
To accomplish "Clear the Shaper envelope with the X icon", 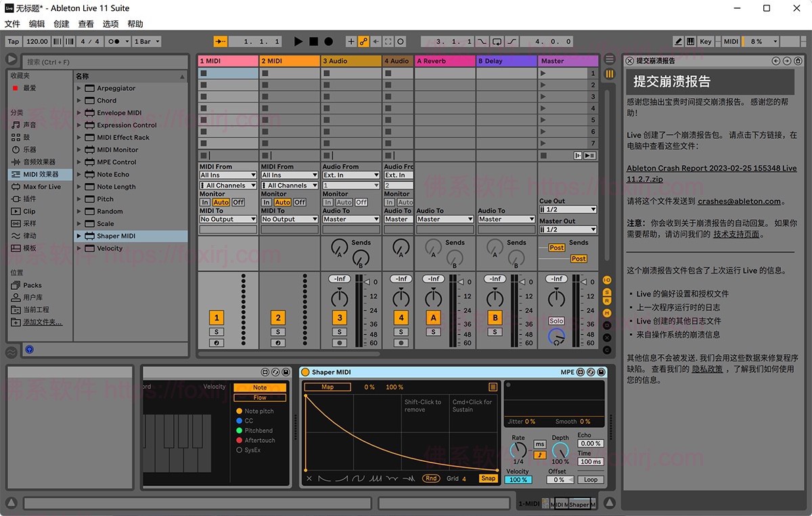I will 309,479.
